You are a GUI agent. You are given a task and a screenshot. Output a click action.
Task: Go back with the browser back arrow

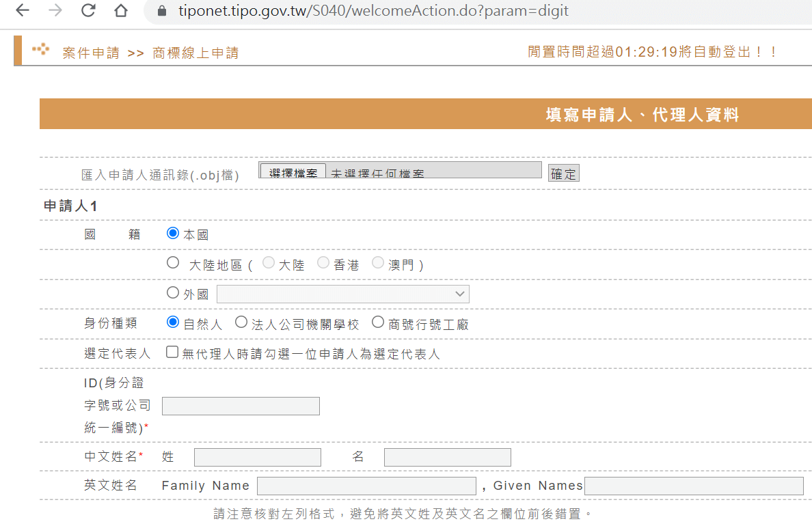[23, 10]
